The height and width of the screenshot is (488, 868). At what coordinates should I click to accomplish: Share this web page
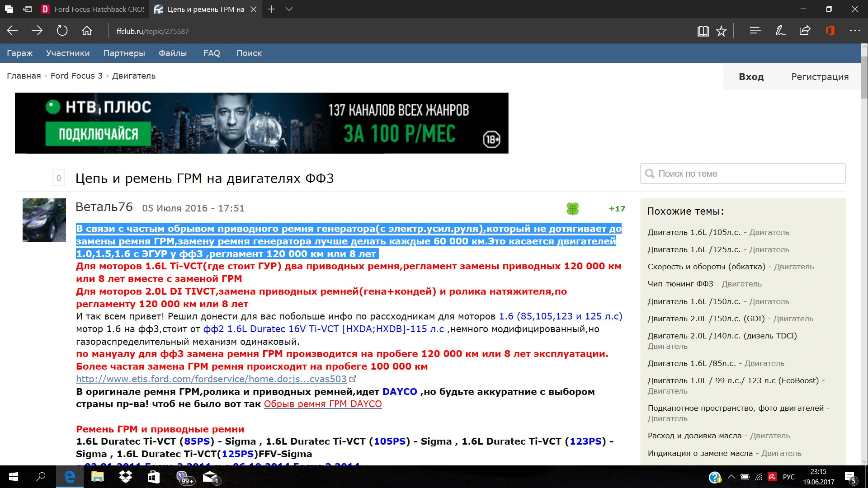tap(805, 31)
